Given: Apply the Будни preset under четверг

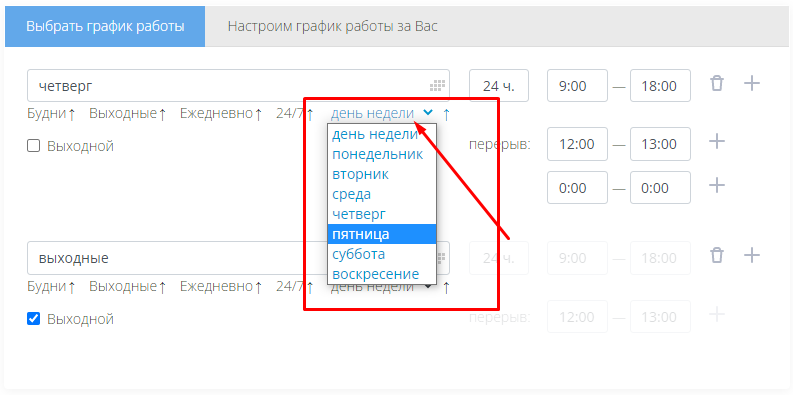Looking at the screenshot, I should 51,114.
